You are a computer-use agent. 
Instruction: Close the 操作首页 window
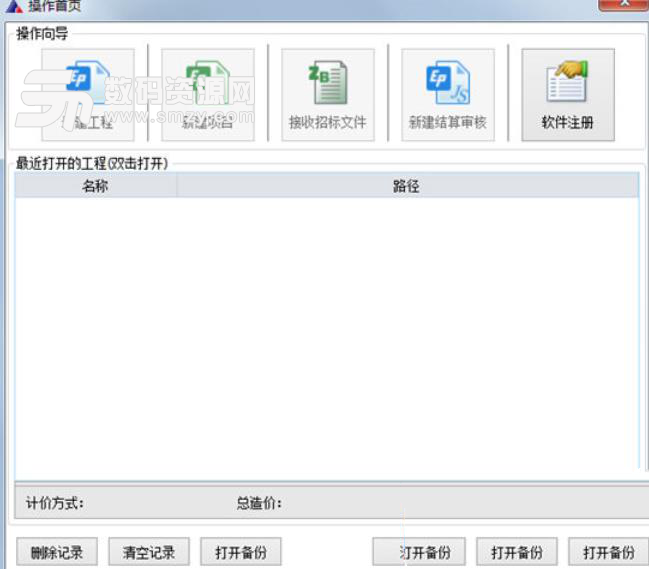click(623, 5)
